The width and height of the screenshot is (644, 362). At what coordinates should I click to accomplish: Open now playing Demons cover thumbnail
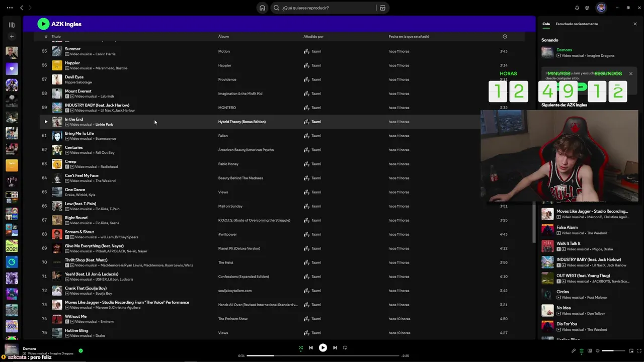pos(12,350)
